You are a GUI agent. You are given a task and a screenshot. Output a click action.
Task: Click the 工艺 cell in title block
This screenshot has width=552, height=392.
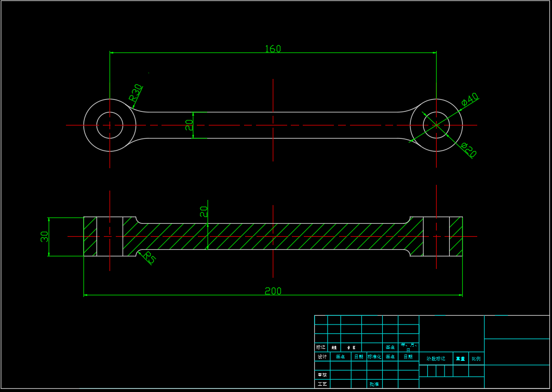[322, 384]
